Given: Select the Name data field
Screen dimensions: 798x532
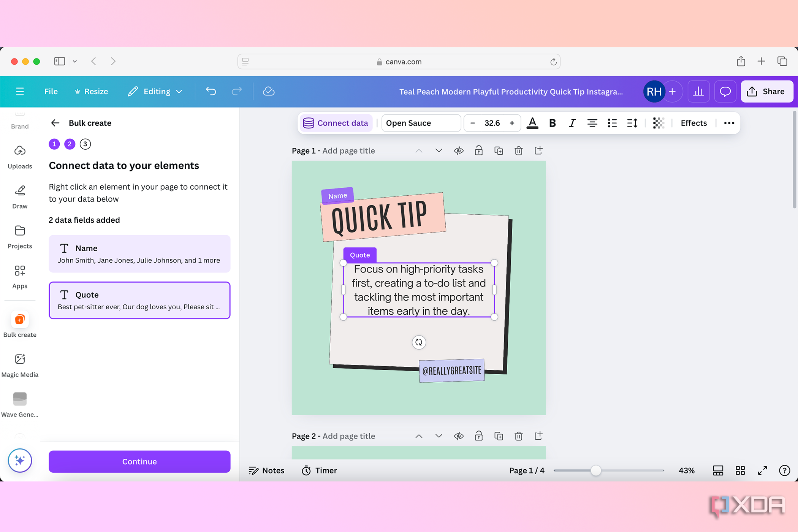Looking at the screenshot, I should (139, 254).
